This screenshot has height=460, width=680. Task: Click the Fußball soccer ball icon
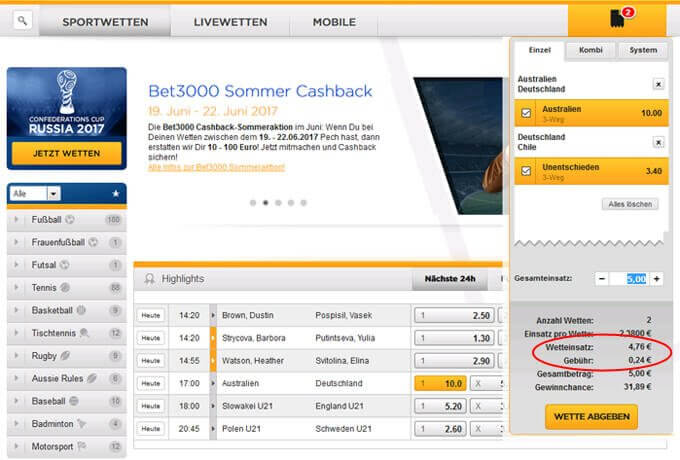point(70,219)
